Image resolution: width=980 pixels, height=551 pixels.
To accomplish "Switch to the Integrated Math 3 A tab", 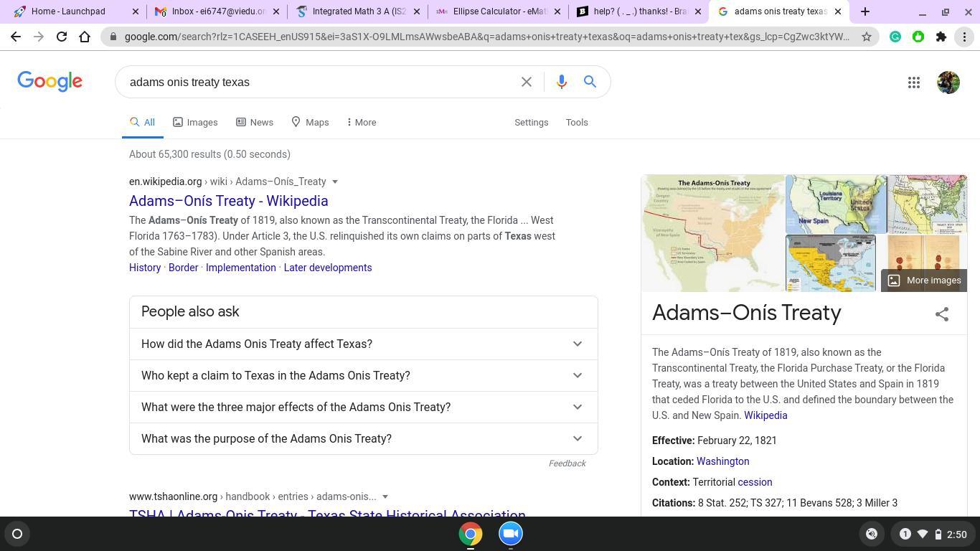I will tap(359, 11).
